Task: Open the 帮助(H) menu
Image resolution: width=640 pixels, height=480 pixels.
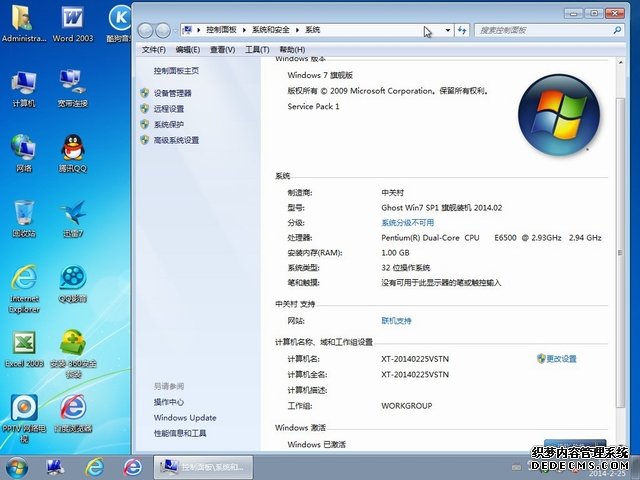Action: (x=292, y=50)
